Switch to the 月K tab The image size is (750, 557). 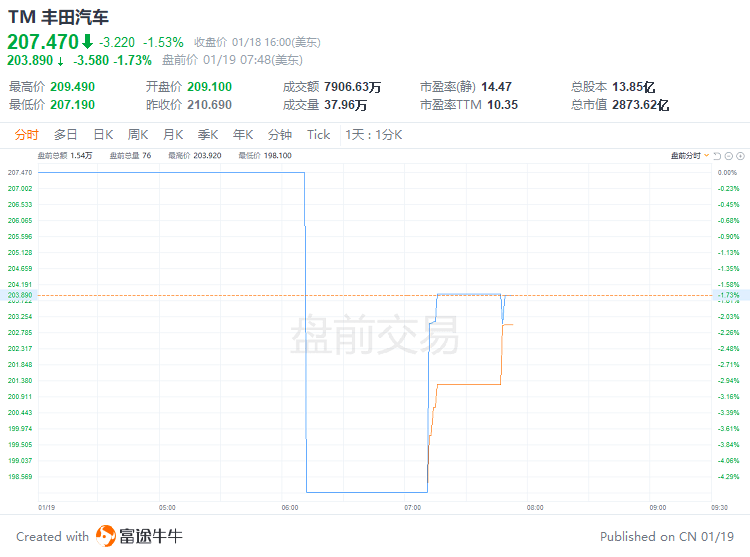point(173,135)
